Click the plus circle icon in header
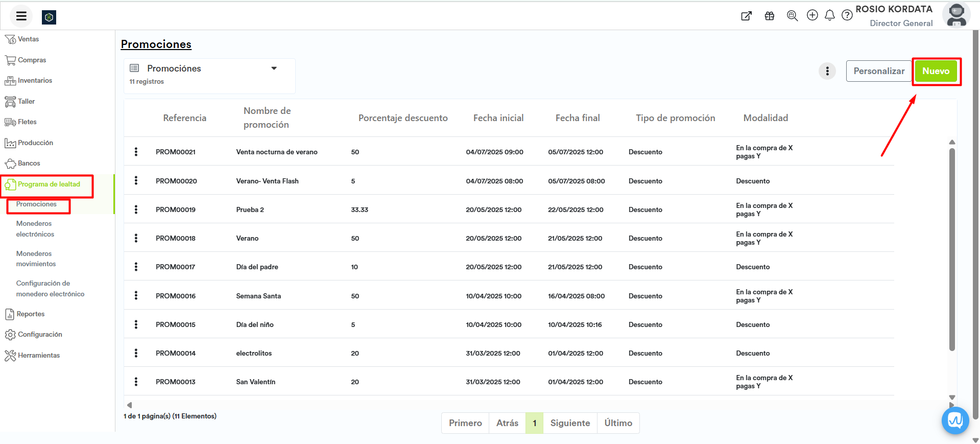 coord(812,15)
